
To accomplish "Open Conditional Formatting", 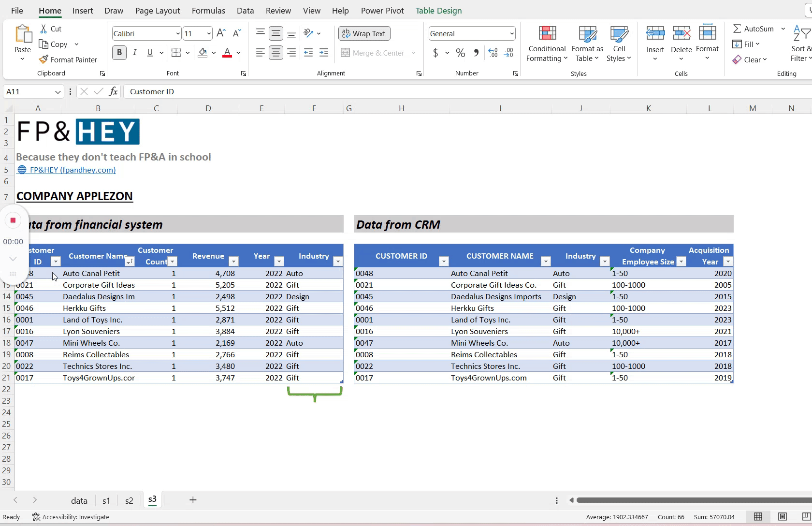I will coord(547,44).
